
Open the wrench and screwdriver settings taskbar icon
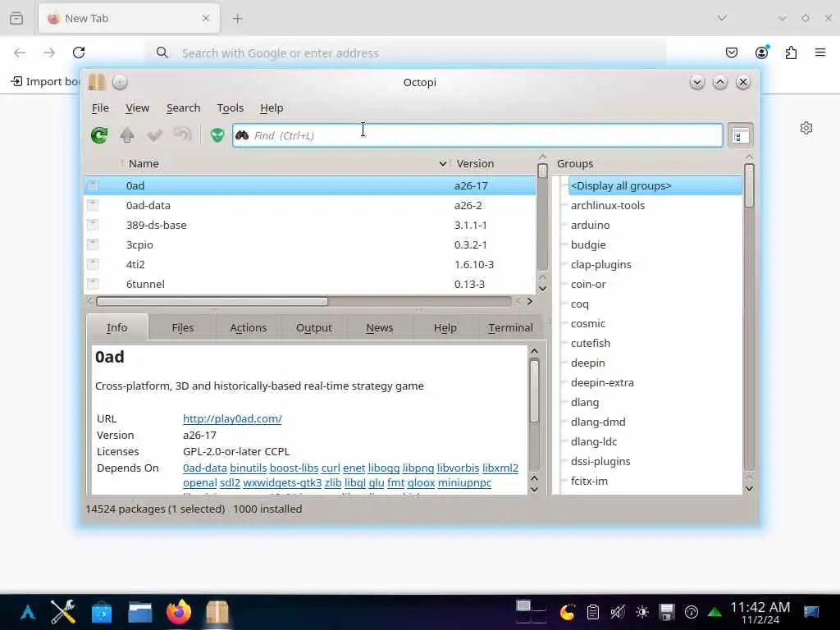point(62,612)
